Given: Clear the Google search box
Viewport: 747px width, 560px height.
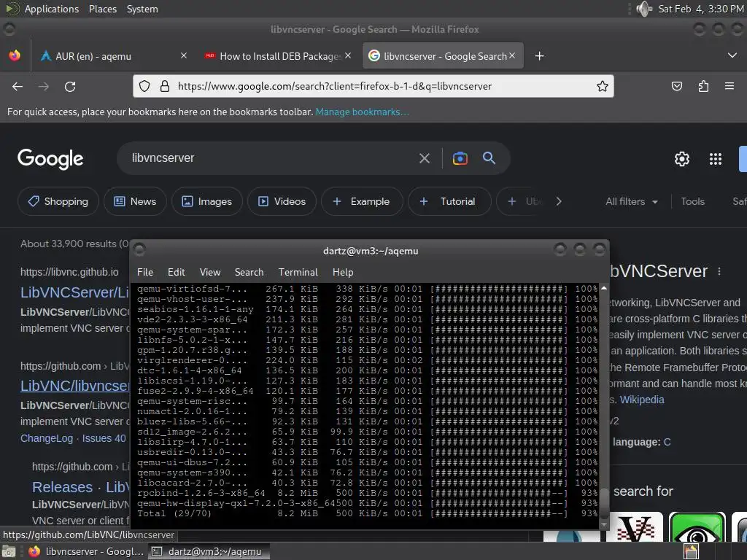Looking at the screenshot, I should click(x=425, y=158).
